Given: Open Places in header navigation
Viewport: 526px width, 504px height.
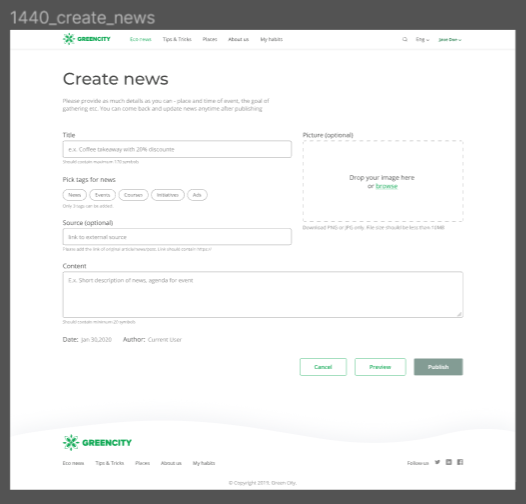Looking at the screenshot, I should click(x=210, y=39).
